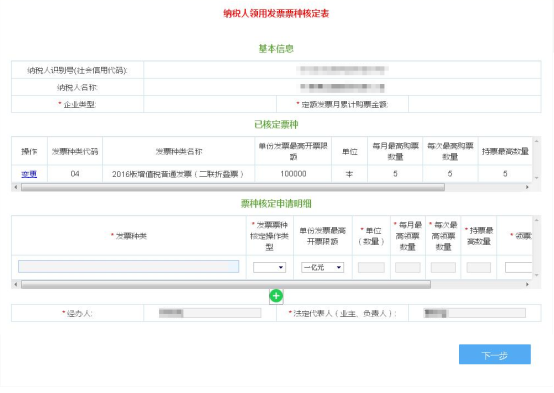Open the 一亿元 invoice limit dropdown

click(323, 267)
